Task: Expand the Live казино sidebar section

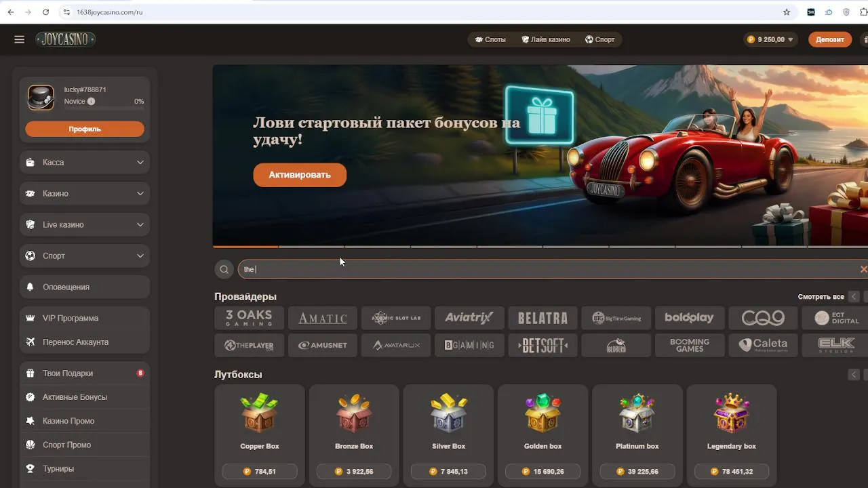Action: [x=85, y=225]
